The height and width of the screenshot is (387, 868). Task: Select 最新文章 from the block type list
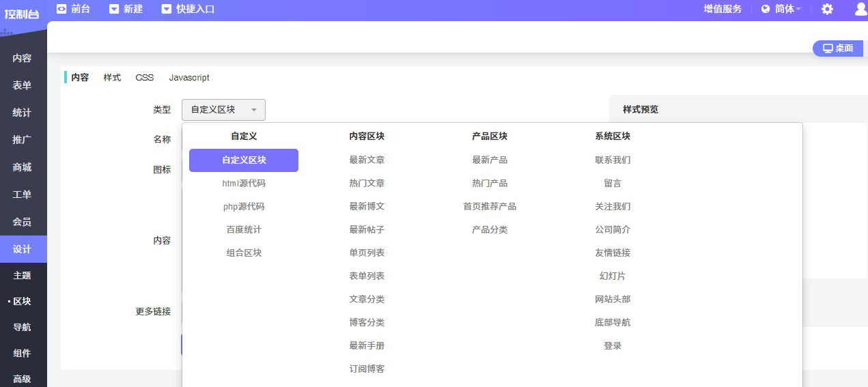pos(367,160)
